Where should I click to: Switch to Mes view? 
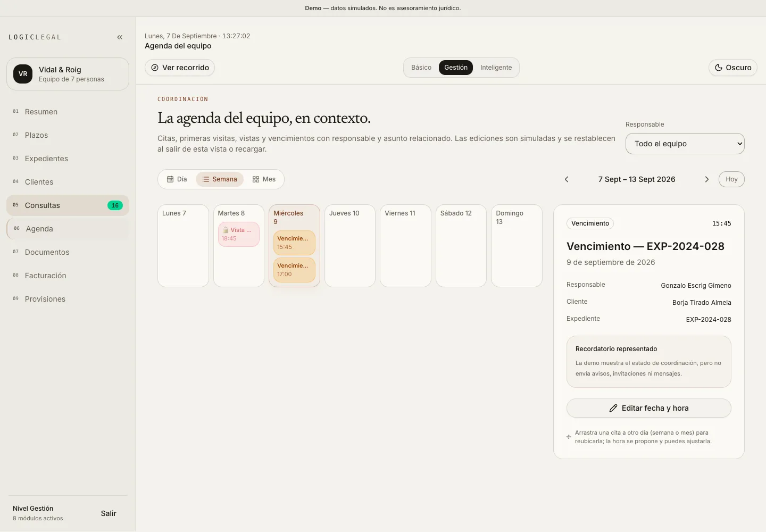[264, 179]
